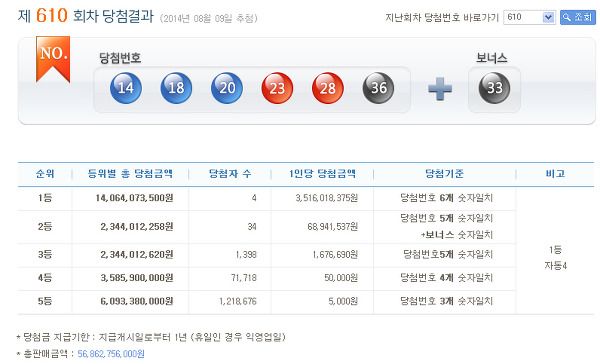Select criteria 당첨번호 3개 숫자일치

(447, 301)
